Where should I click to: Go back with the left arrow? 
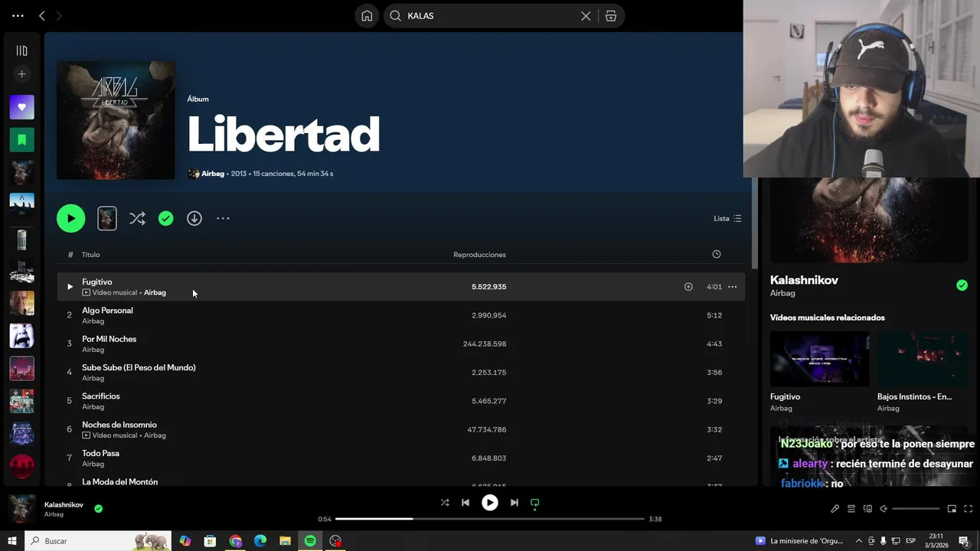tap(42, 15)
